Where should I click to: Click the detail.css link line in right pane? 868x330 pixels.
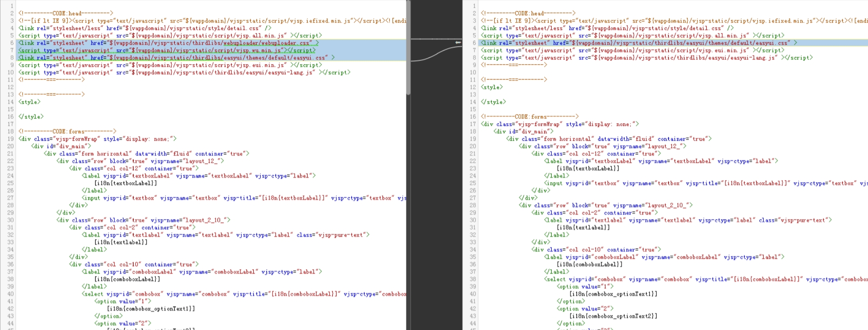(x=607, y=28)
